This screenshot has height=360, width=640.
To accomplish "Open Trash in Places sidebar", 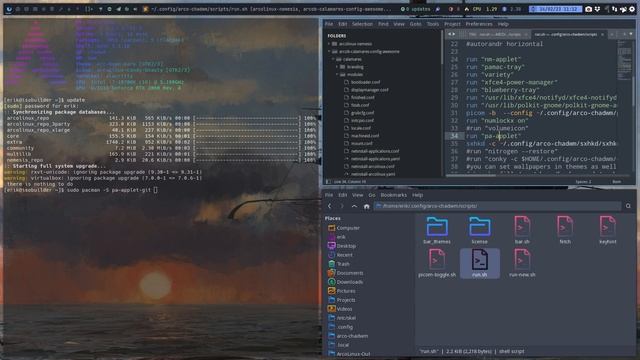I will point(339,264).
